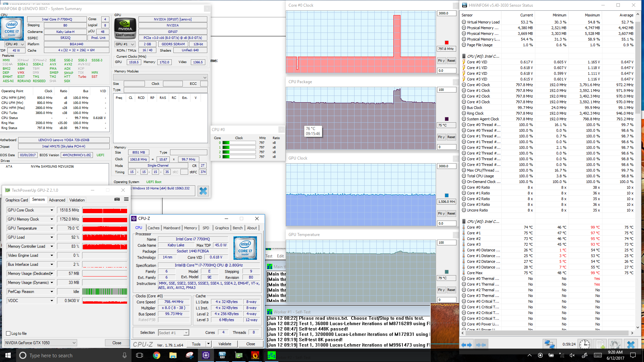Viewport: 644px width, 362px height.
Task: Open the GPU-Z Advanced tab
Action: (x=57, y=200)
